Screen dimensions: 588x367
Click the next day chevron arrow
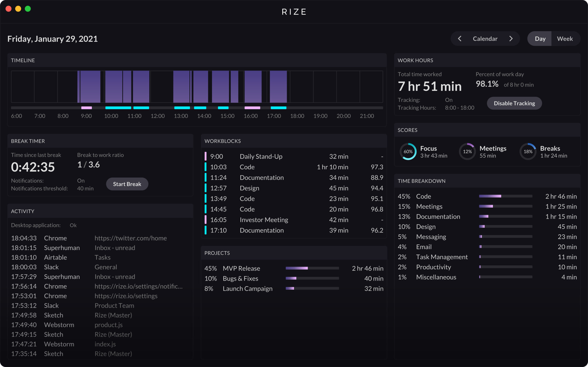pyautogui.click(x=511, y=38)
